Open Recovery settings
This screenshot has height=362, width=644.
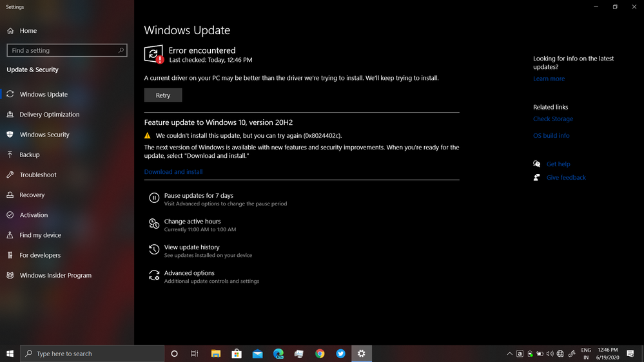[67, 195]
